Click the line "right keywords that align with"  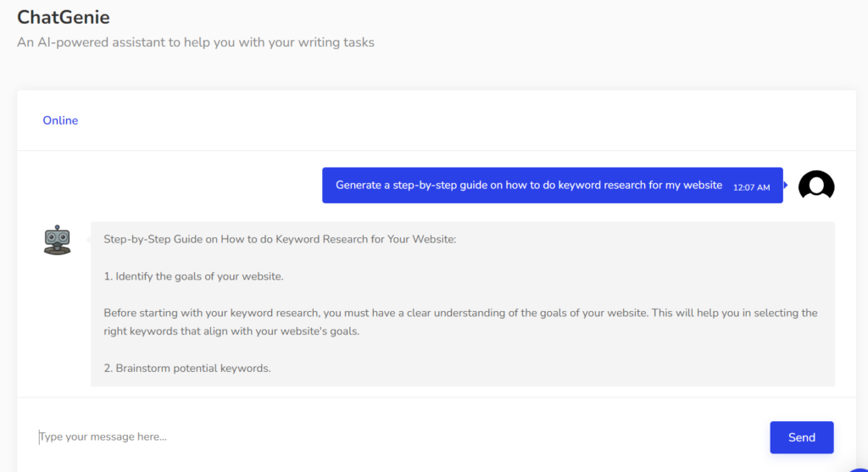231,331
